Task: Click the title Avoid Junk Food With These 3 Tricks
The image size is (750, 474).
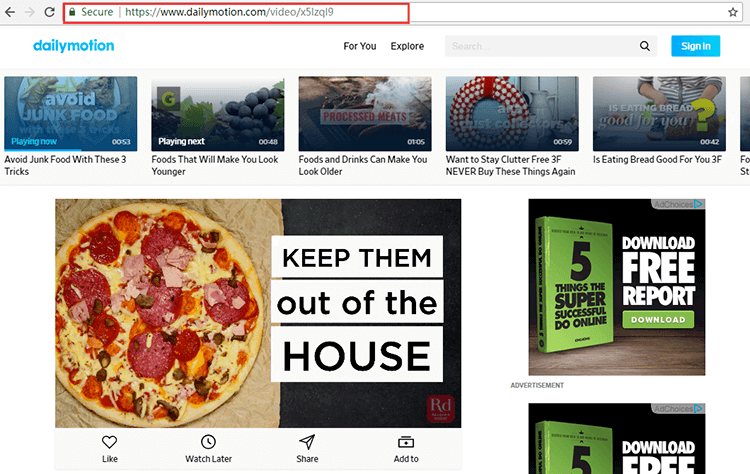Action: coord(66,165)
